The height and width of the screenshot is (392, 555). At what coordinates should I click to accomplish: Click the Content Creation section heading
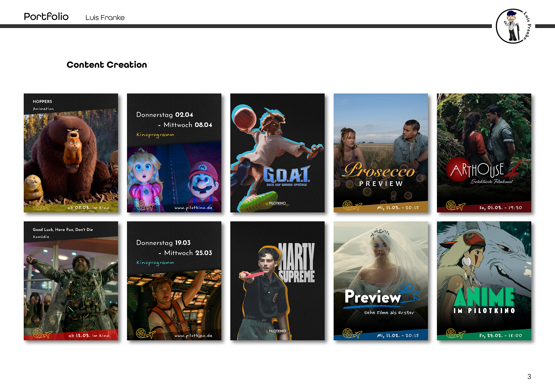coord(107,65)
